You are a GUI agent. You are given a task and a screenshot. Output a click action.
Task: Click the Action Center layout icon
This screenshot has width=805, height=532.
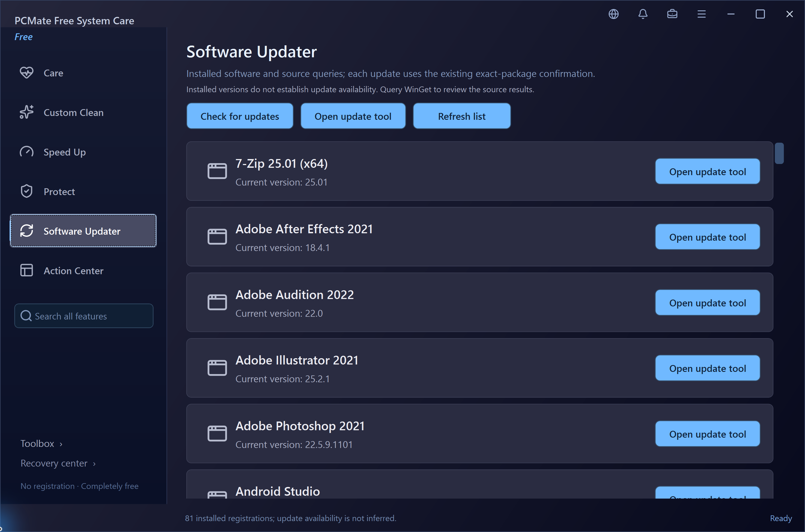[x=26, y=270]
